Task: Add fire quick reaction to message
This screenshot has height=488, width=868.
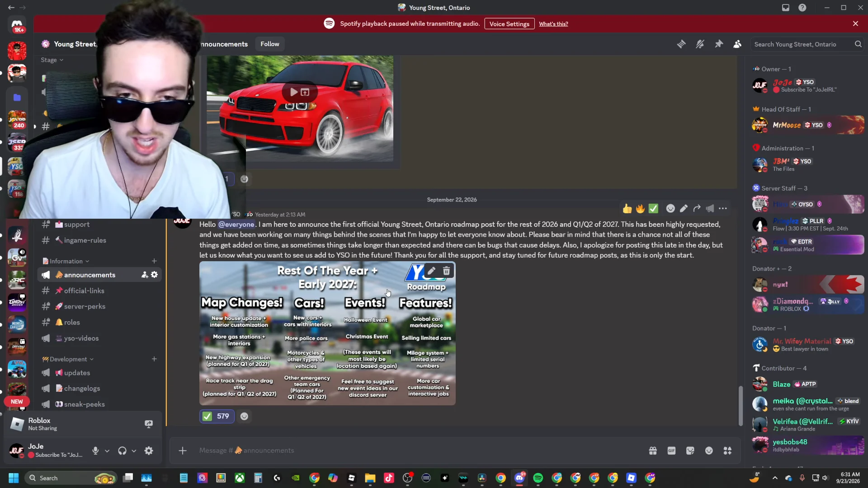Action: [640, 208]
